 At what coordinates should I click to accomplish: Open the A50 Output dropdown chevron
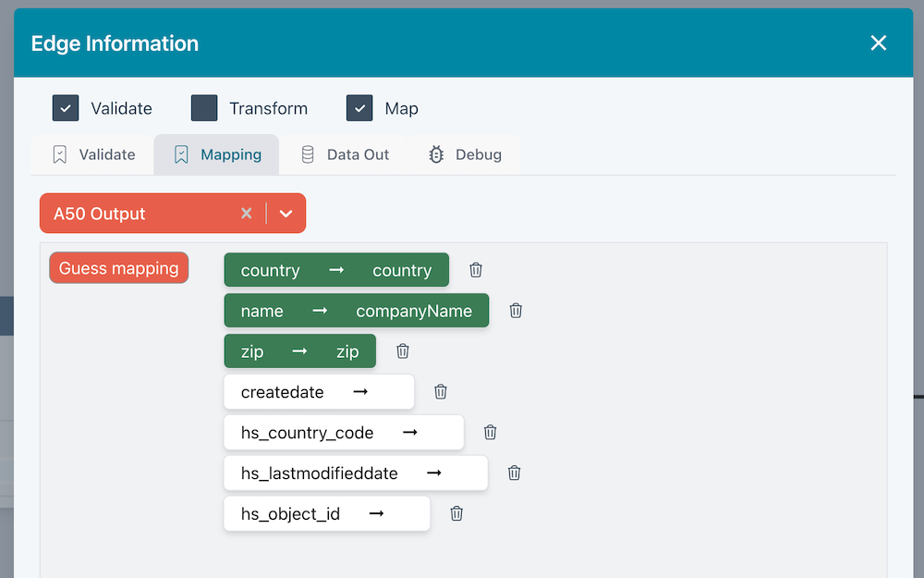[286, 213]
